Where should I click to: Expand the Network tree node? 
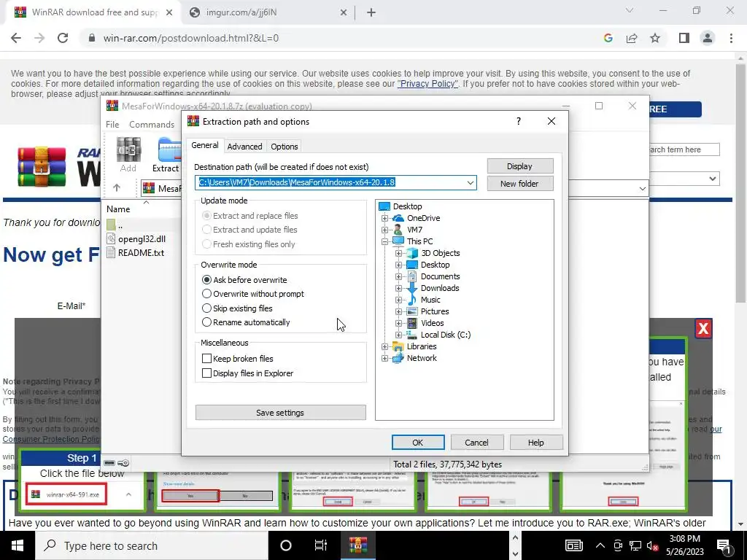(x=384, y=358)
